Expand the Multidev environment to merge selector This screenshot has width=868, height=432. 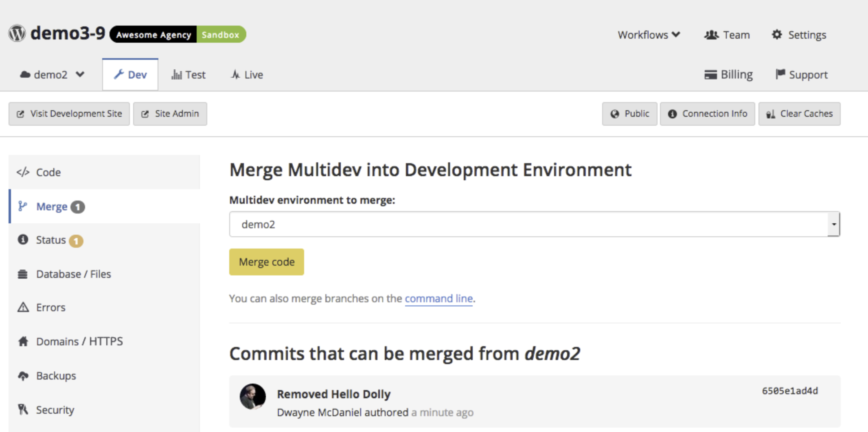(833, 224)
